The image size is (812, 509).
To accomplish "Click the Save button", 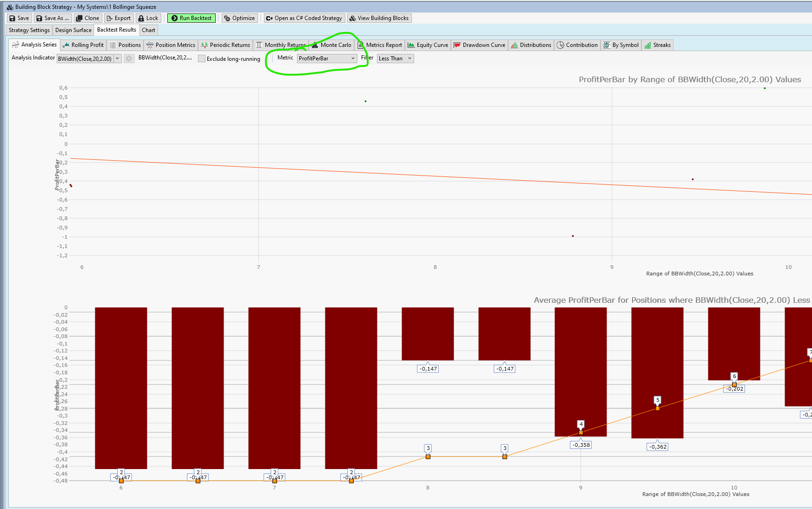I will pos(19,18).
